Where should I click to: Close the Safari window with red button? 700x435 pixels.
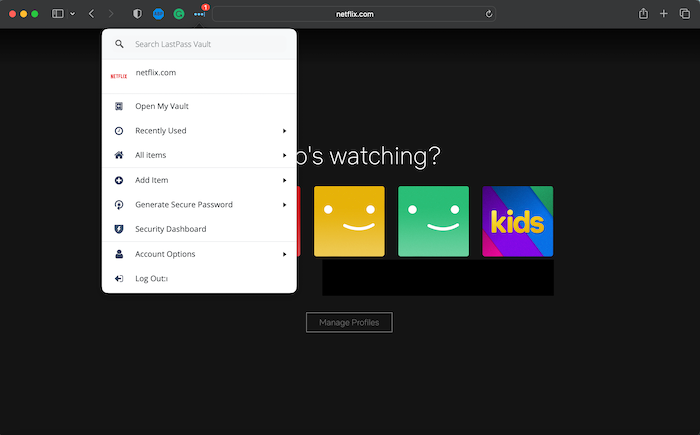[12, 14]
